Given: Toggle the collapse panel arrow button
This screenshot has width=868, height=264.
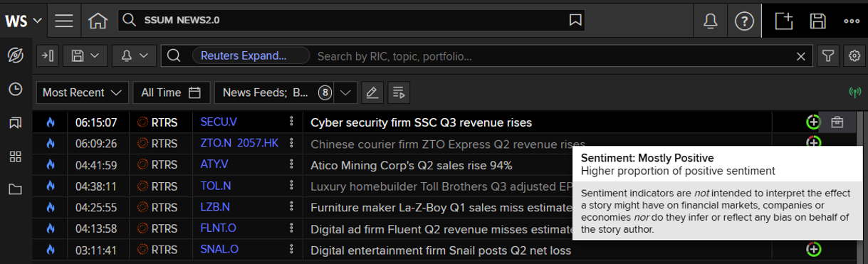Looking at the screenshot, I should click(x=47, y=56).
